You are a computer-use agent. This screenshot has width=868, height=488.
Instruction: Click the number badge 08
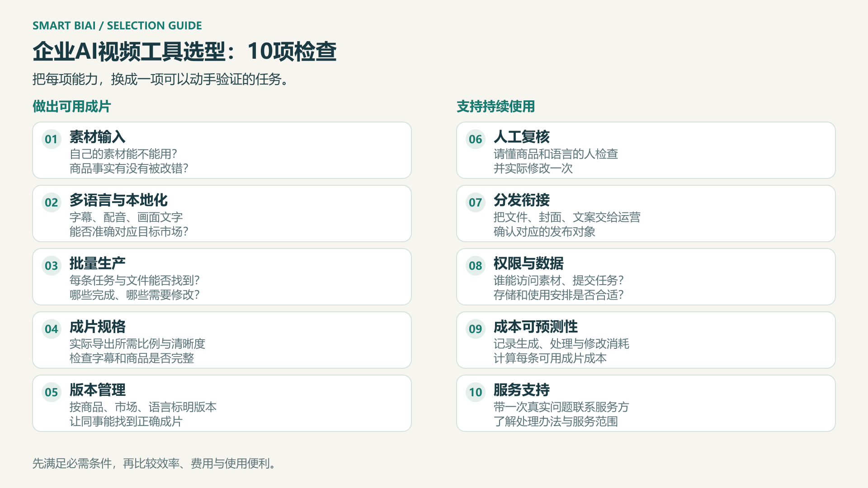coord(476,266)
